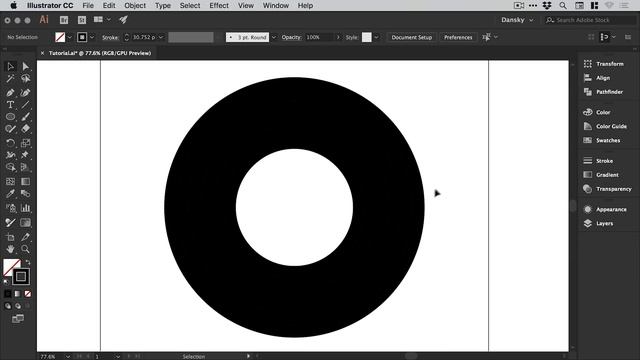Select the Hand tool

(11, 249)
